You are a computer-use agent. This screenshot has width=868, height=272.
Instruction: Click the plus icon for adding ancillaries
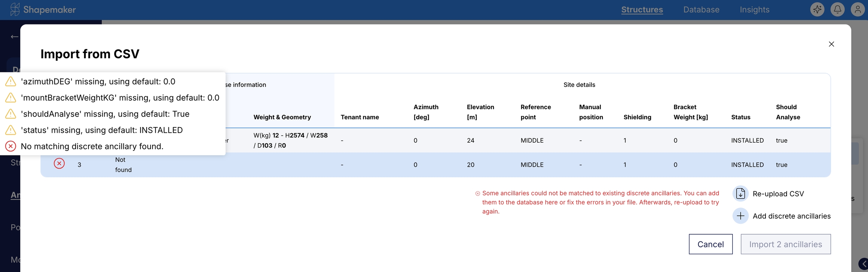point(740,216)
